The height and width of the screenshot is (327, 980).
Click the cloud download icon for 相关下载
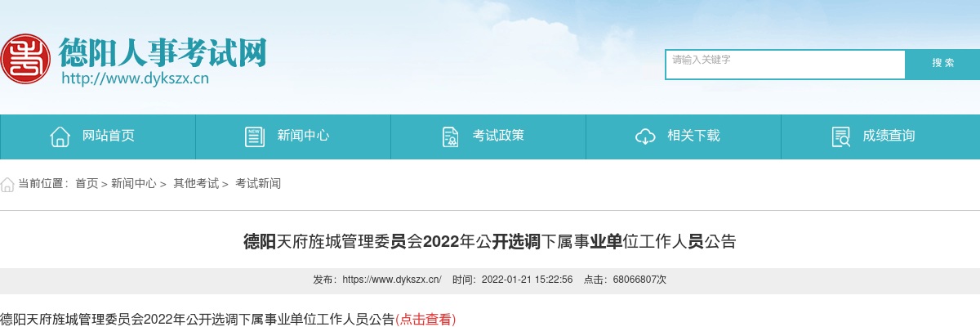tap(645, 137)
